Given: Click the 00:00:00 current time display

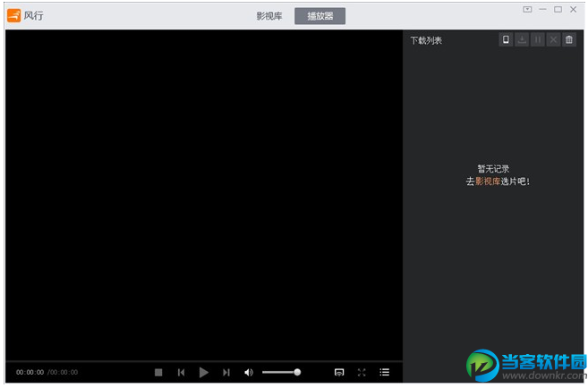Looking at the screenshot, I should (x=30, y=372).
